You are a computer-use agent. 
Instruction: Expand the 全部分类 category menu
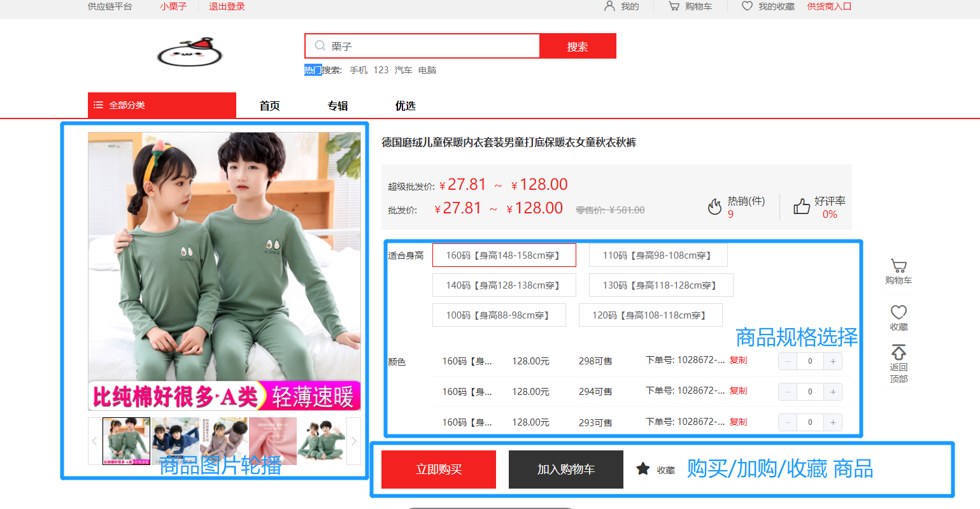pos(162,105)
